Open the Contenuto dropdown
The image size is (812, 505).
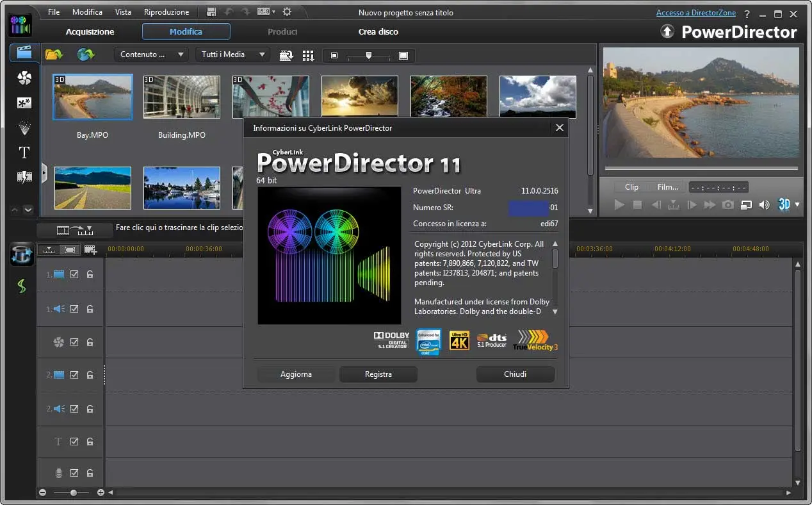[x=152, y=55]
